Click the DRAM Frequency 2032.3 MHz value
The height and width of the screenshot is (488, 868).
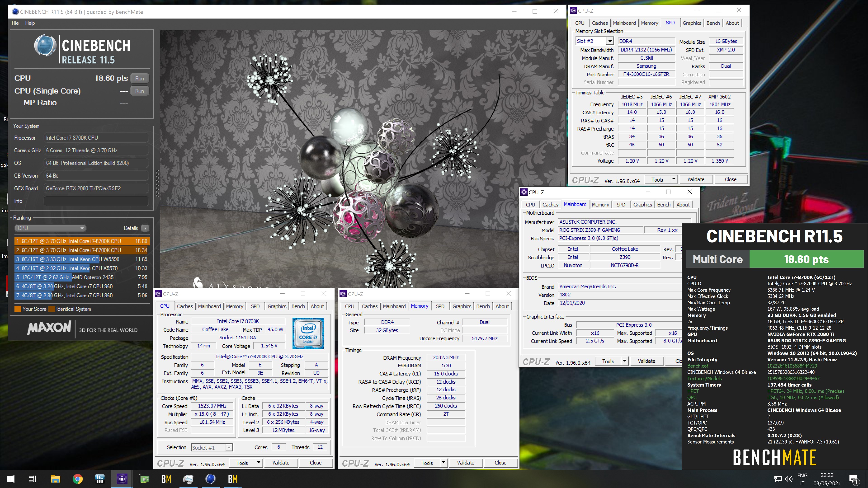tap(446, 357)
